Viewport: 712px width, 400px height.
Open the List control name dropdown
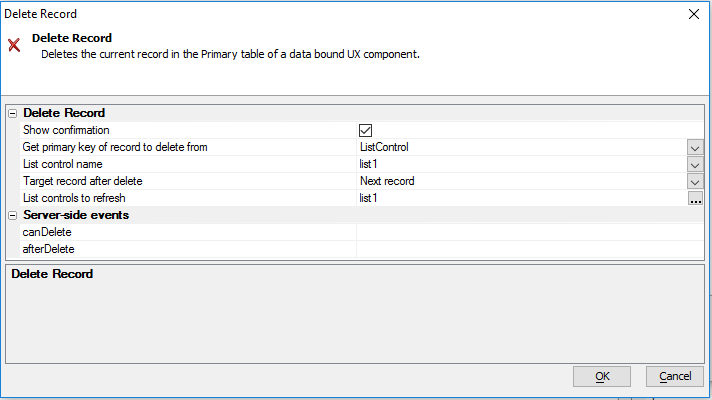[695, 165]
